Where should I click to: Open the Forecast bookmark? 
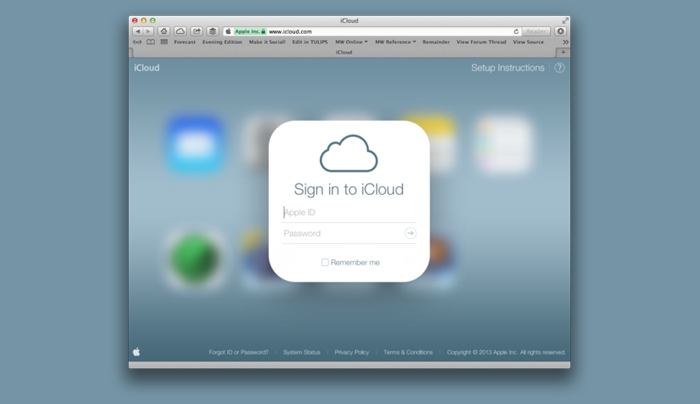(185, 42)
